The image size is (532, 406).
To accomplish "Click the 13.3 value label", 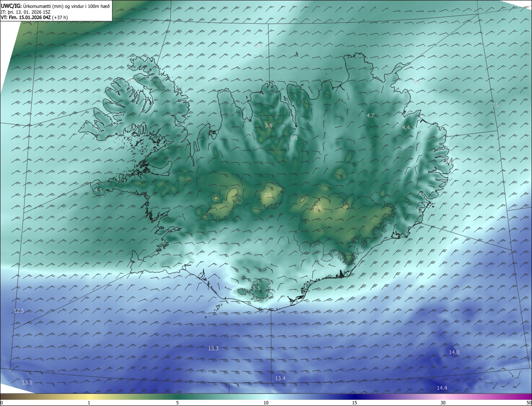I will (213, 348).
